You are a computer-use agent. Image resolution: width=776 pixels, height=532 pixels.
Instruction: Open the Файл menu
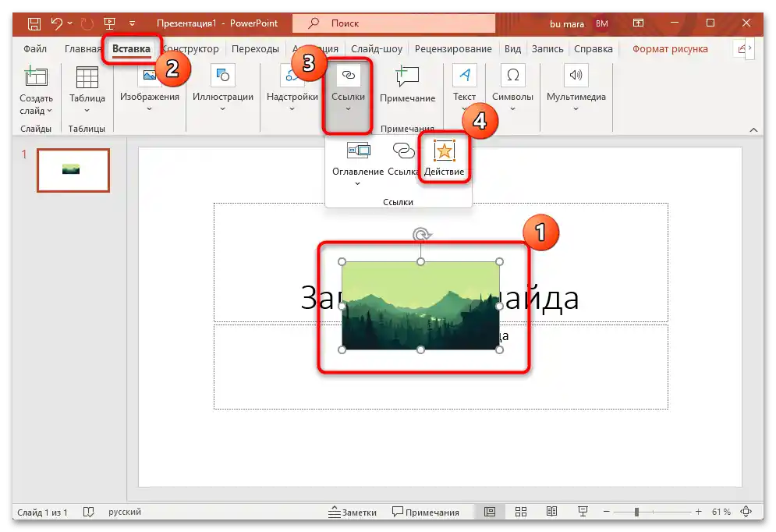[x=34, y=48]
